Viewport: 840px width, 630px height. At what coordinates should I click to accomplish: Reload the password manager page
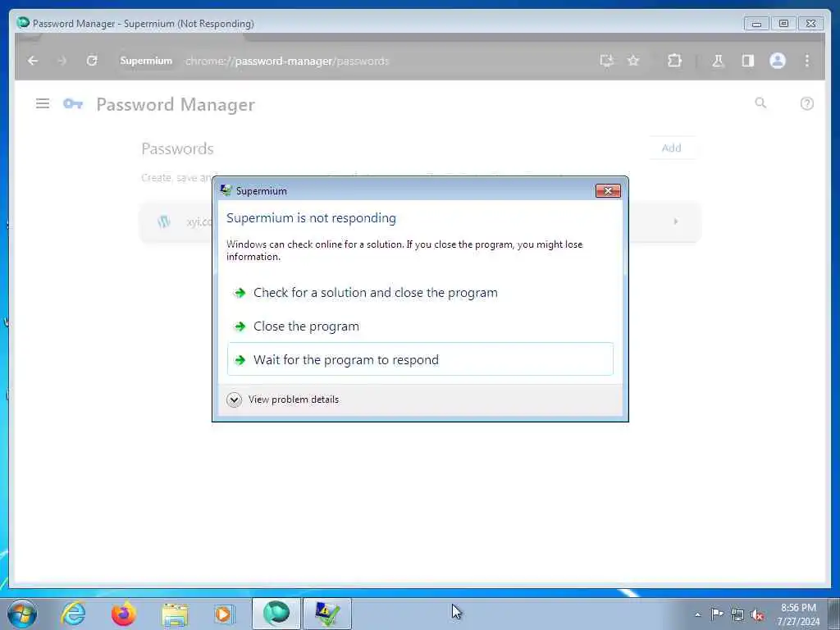(x=92, y=61)
